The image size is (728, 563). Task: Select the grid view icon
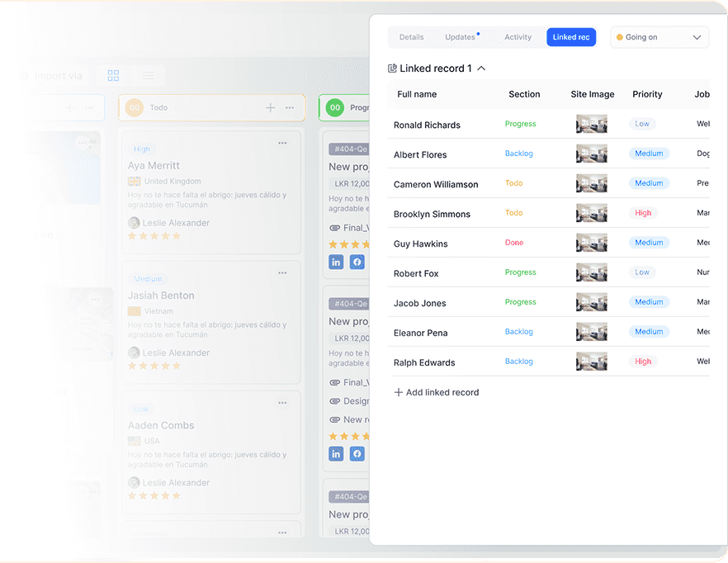point(113,75)
